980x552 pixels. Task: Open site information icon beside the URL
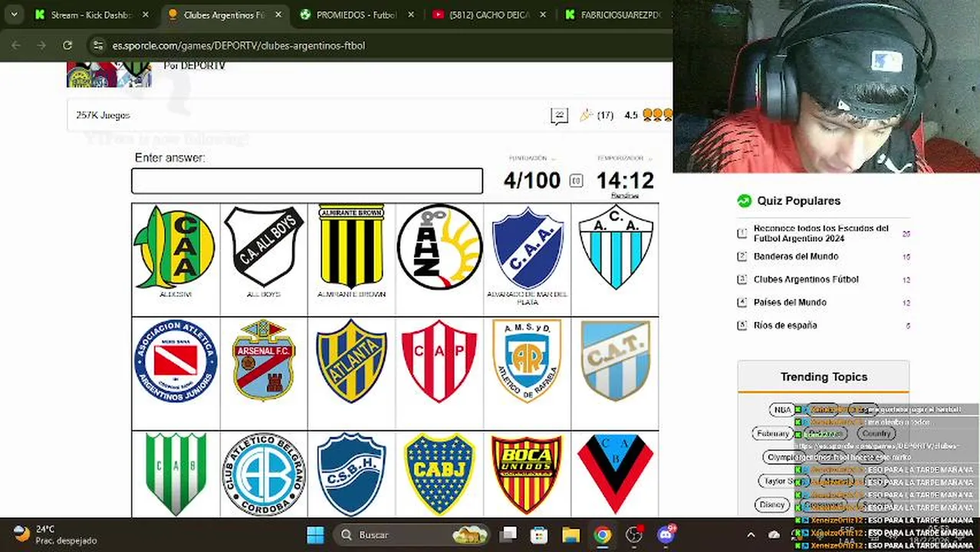97,45
